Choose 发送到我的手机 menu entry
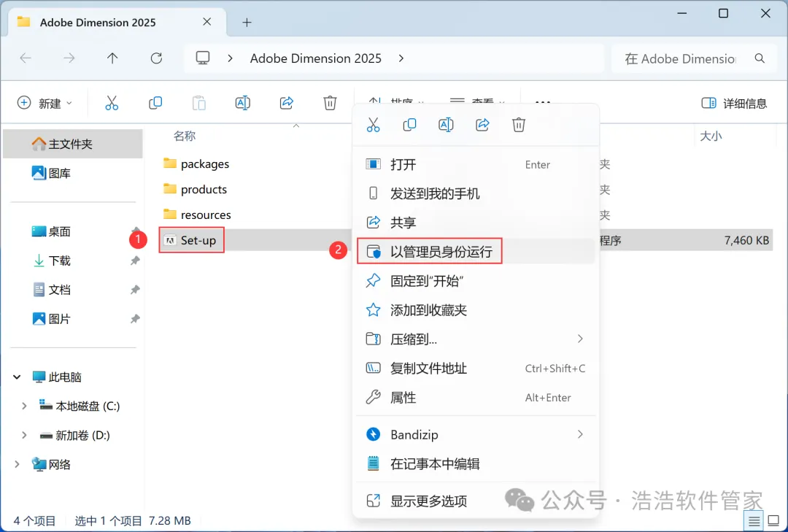The image size is (788, 532). click(476, 193)
